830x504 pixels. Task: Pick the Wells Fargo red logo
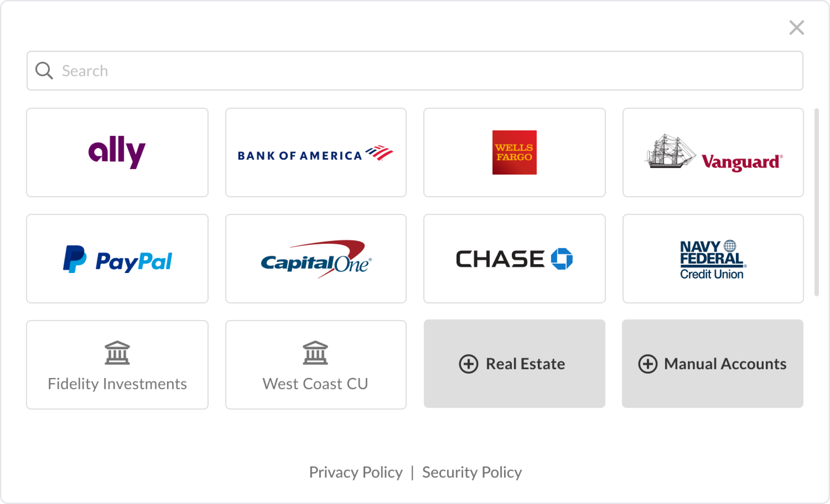coord(514,153)
